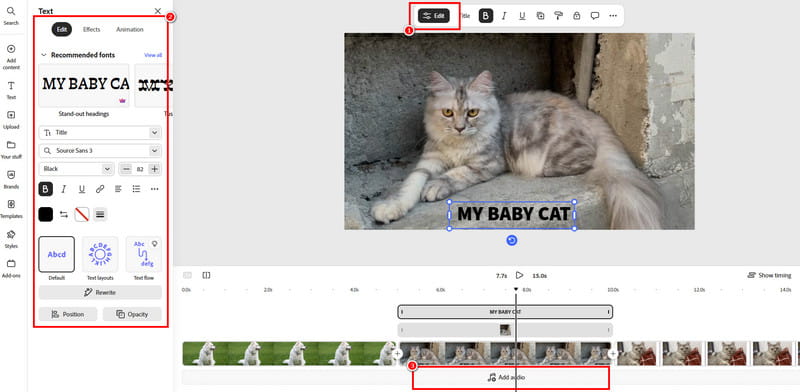Toggle Underline in the top floating toolbar
The width and height of the screenshot is (800, 392).
(x=522, y=16)
